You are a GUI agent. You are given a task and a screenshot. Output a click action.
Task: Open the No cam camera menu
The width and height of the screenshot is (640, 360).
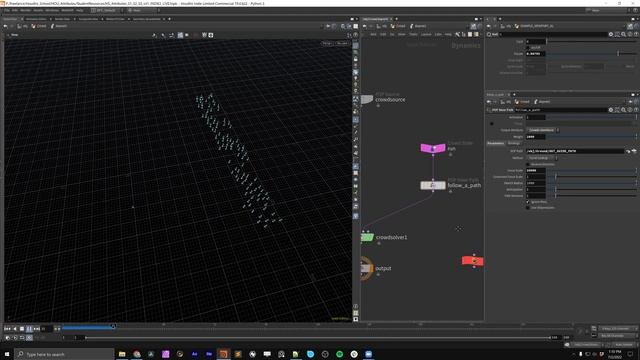click(342, 43)
